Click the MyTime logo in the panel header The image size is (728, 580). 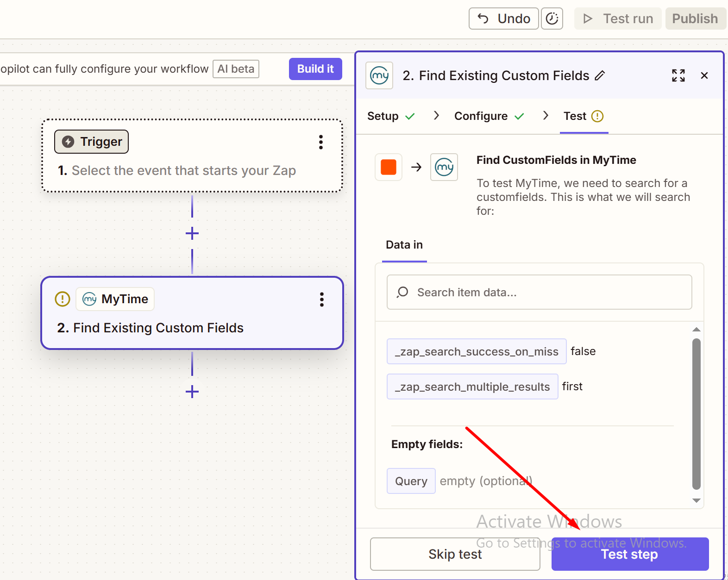(x=379, y=75)
